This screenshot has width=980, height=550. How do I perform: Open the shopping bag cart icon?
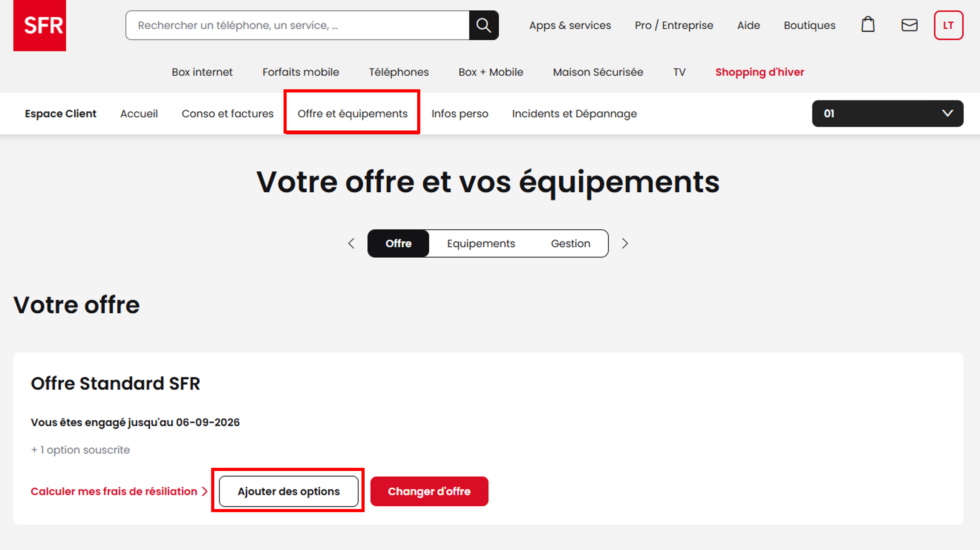(868, 25)
